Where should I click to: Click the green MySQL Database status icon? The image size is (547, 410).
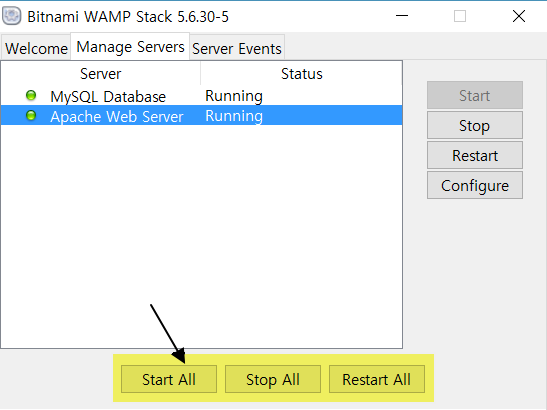click(31, 95)
